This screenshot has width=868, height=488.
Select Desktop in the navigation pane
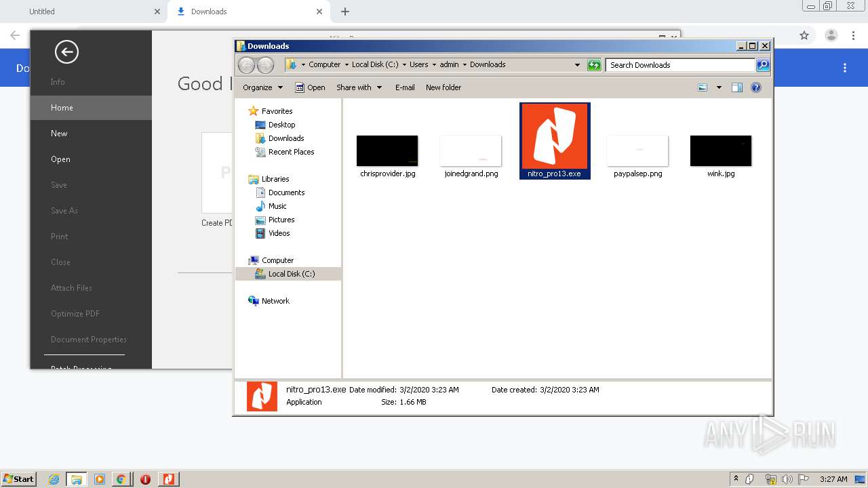pyautogui.click(x=275, y=125)
